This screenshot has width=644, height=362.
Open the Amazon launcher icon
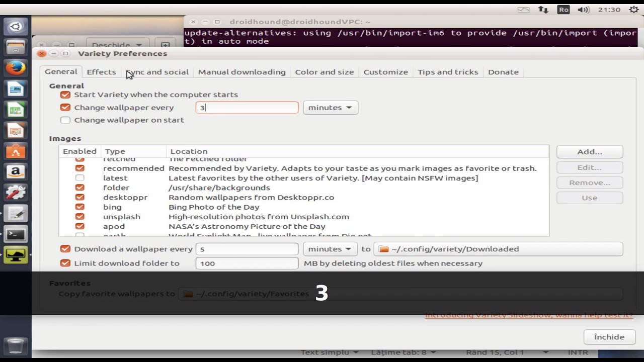point(16,172)
